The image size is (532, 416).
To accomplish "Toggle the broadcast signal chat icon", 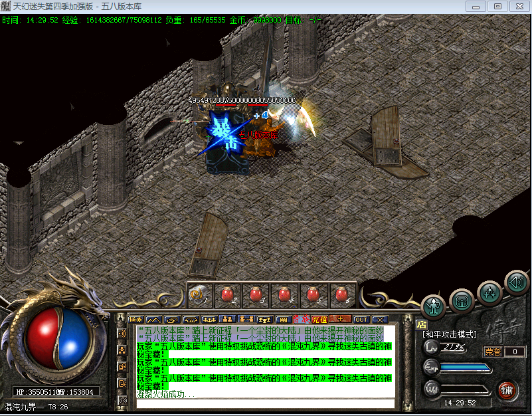I will point(122,400).
